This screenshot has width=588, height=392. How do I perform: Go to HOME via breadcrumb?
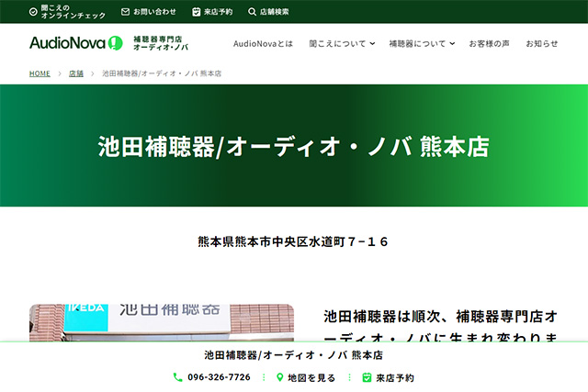[40, 73]
